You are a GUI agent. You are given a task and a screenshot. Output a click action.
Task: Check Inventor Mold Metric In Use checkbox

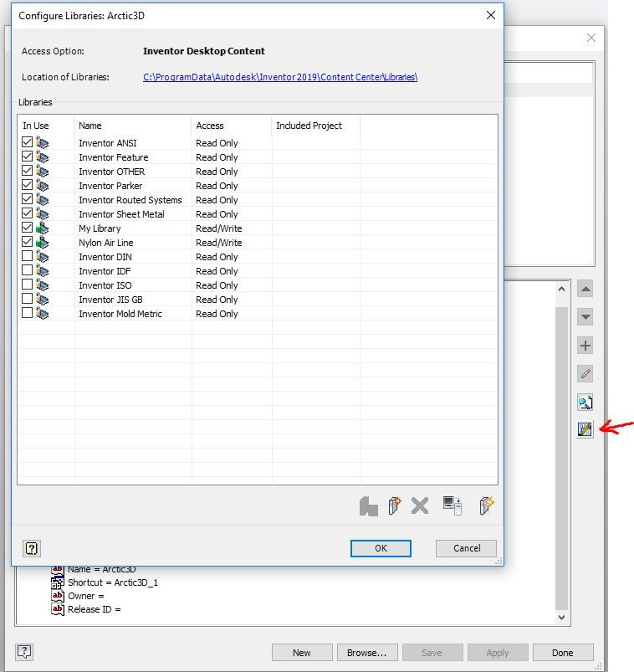point(27,313)
